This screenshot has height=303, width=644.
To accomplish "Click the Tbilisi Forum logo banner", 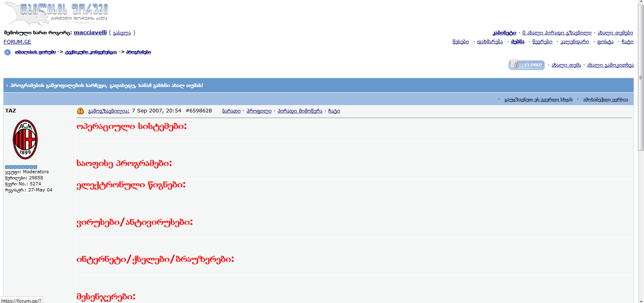I will coord(56,13).
